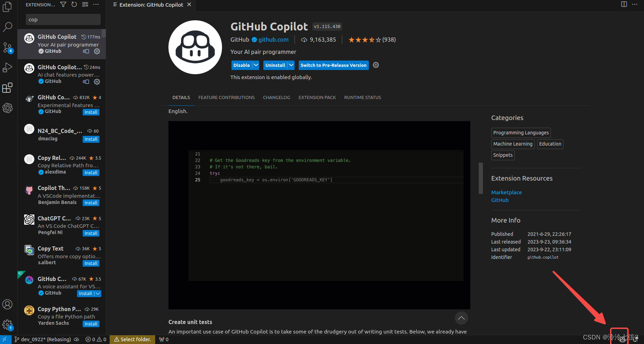The height and width of the screenshot is (344, 644).
Task: Open the Extensions view icon
Action: [x=7, y=88]
